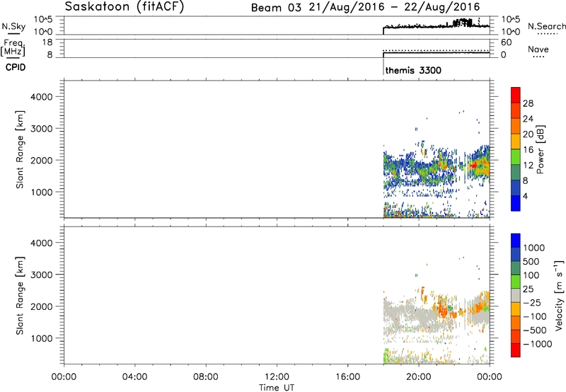The width and height of the screenshot is (566, 392).
Task: Click the "-100" label on Velocity colorbar
Action: click(x=535, y=316)
